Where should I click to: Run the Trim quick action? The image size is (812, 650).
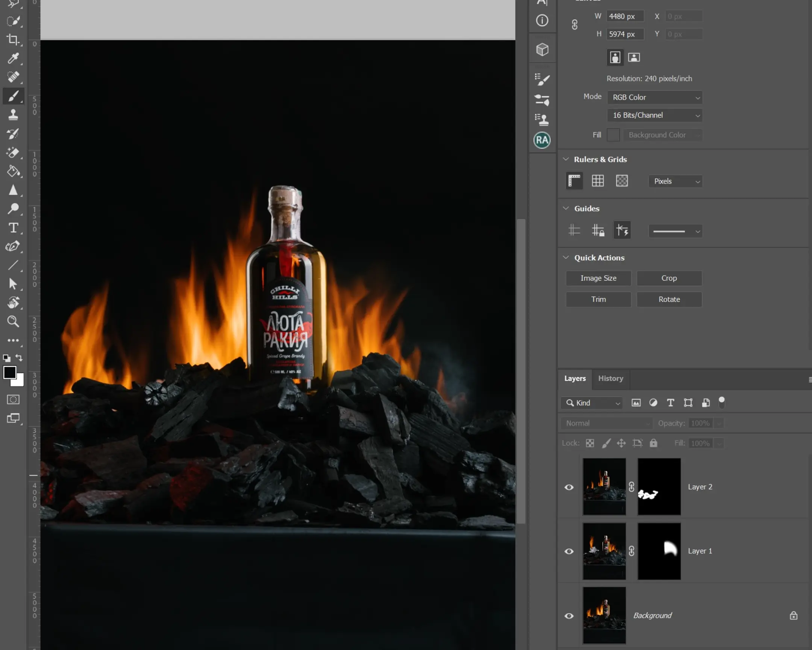[598, 299]
